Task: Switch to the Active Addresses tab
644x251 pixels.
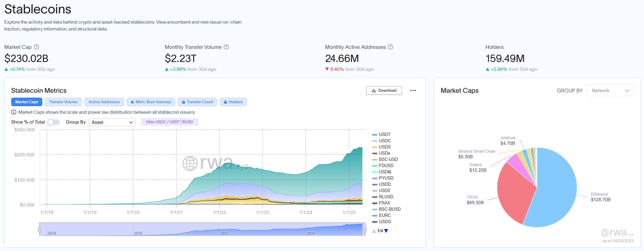Action: click(x=104, y=102)
